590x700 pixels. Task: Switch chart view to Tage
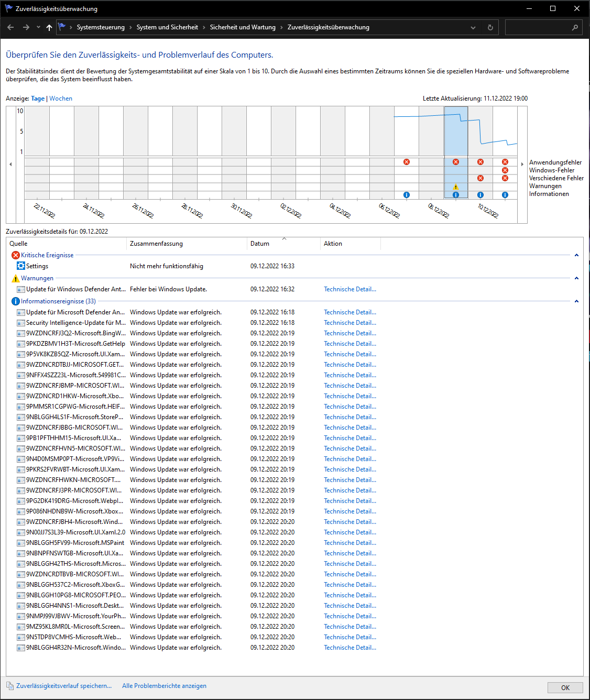[x=38, y=99]
